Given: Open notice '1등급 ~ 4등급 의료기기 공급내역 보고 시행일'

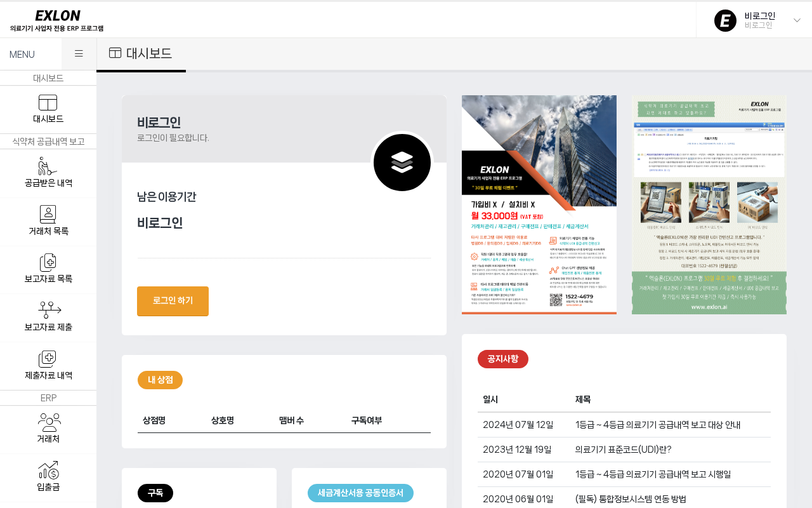Looking at the screenshot, I should click(x=653, y=474).
